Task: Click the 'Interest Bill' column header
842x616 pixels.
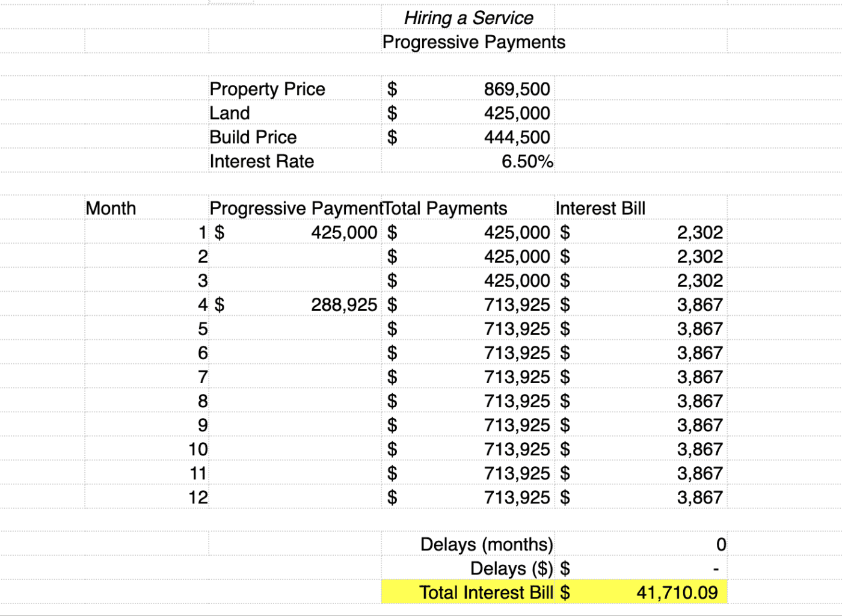Action: tap(600, 208)
